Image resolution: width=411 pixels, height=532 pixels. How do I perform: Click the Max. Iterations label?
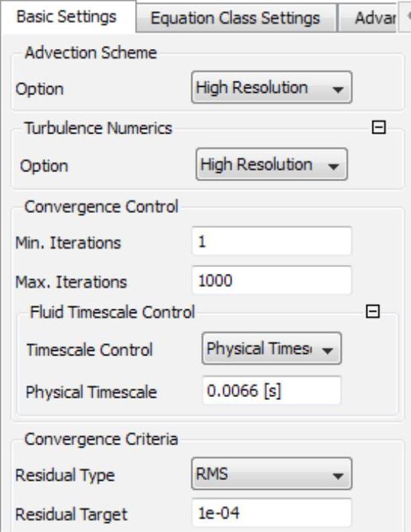(x=71, y=282)
